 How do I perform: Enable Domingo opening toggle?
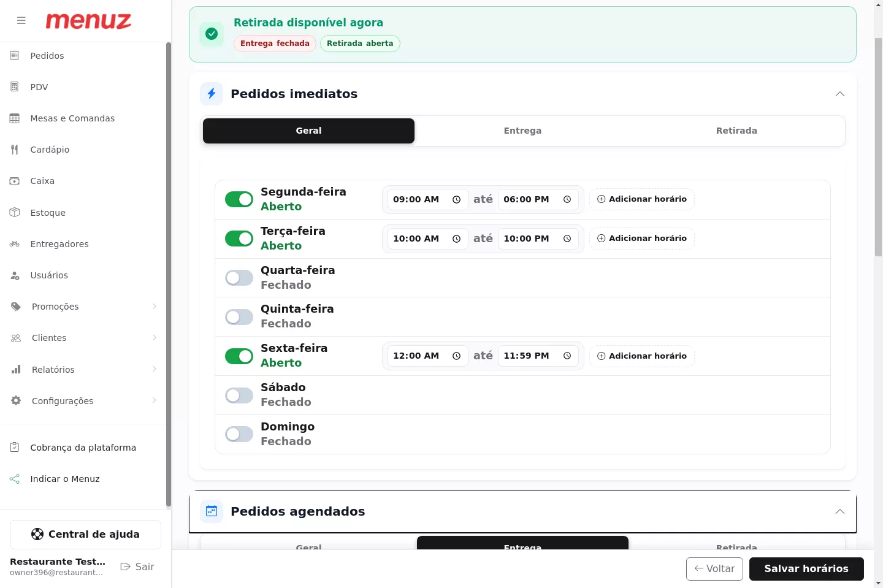239,434
